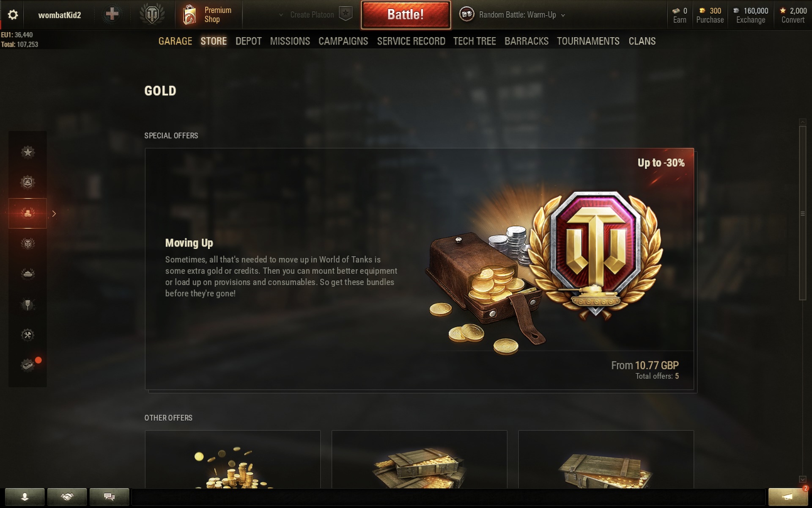Select the wrench tools sidebar category

[27, 335]
